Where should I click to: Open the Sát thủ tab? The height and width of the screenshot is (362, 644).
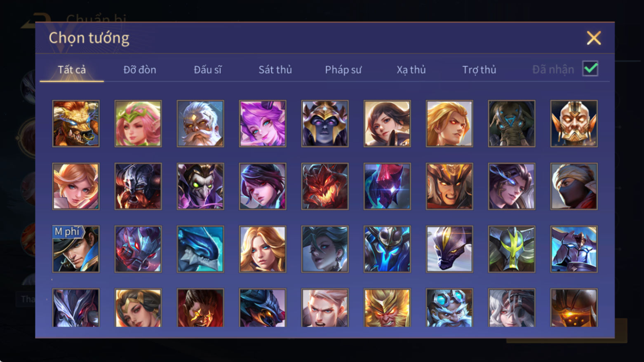(275, 70)
